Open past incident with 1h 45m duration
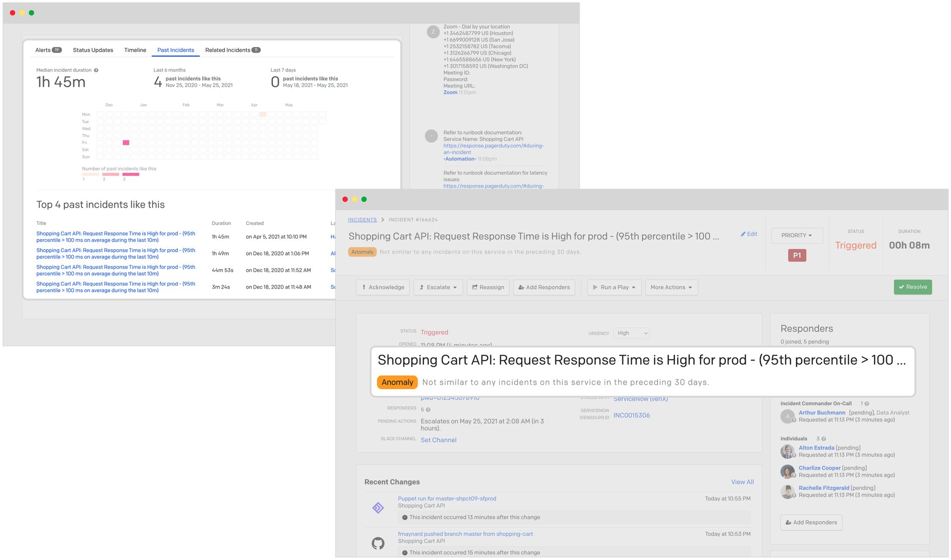Image resolution: width=951 pixels, height=560 pixels. pyautogui.click(x=116, y=237)
